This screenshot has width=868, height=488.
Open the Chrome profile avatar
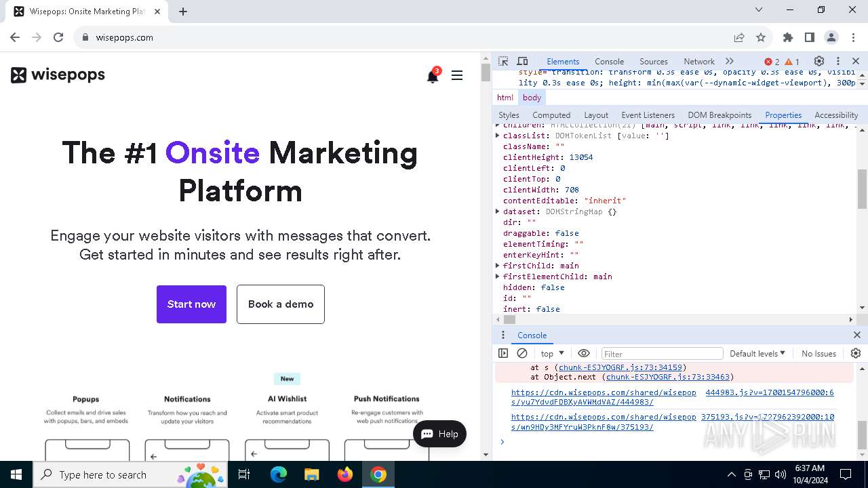pyautogui.click(x=831, y=37)
